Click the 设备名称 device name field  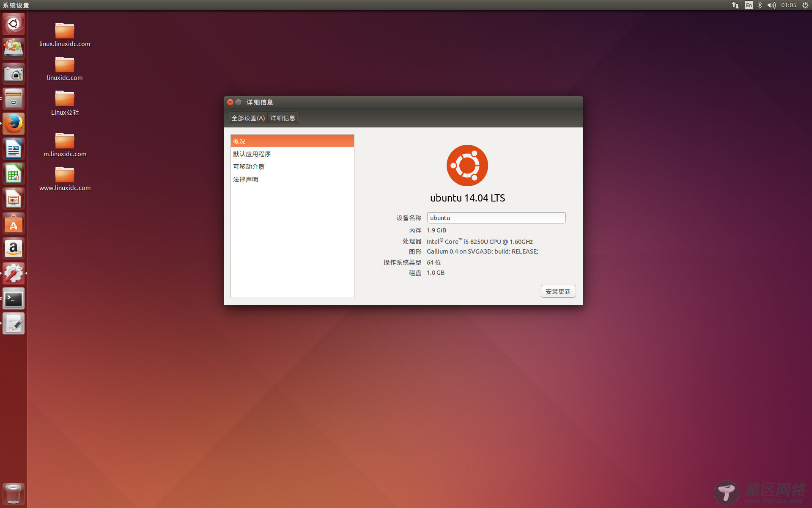496,218
